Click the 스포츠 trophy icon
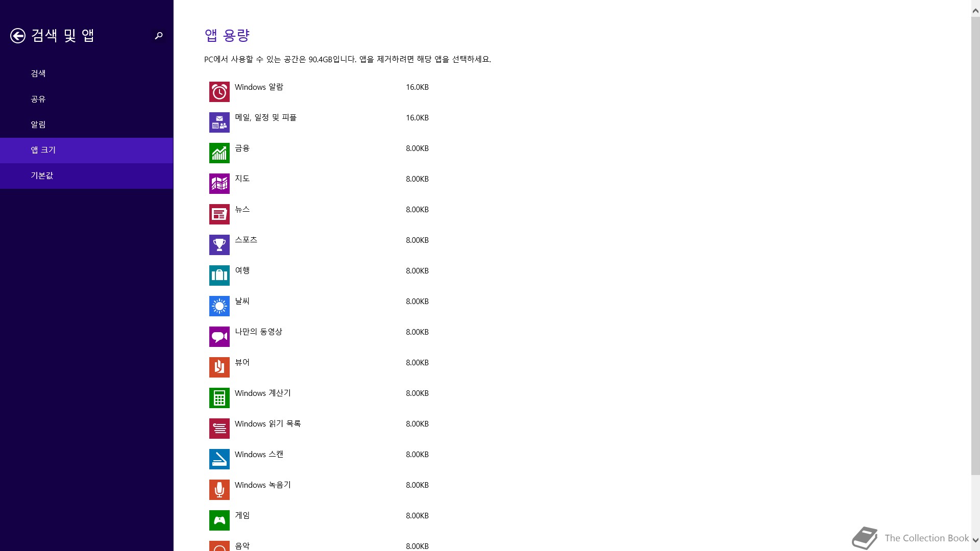 [219, 245]
